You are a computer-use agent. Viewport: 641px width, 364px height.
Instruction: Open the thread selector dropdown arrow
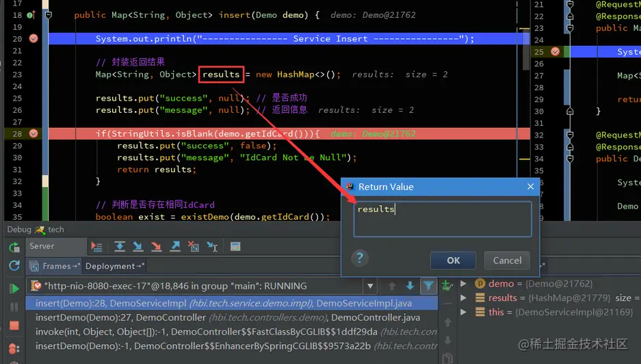(370, 286)
